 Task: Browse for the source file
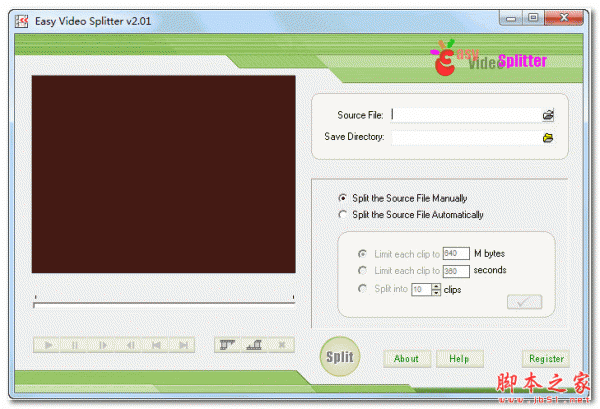click(x=548, y=115)
